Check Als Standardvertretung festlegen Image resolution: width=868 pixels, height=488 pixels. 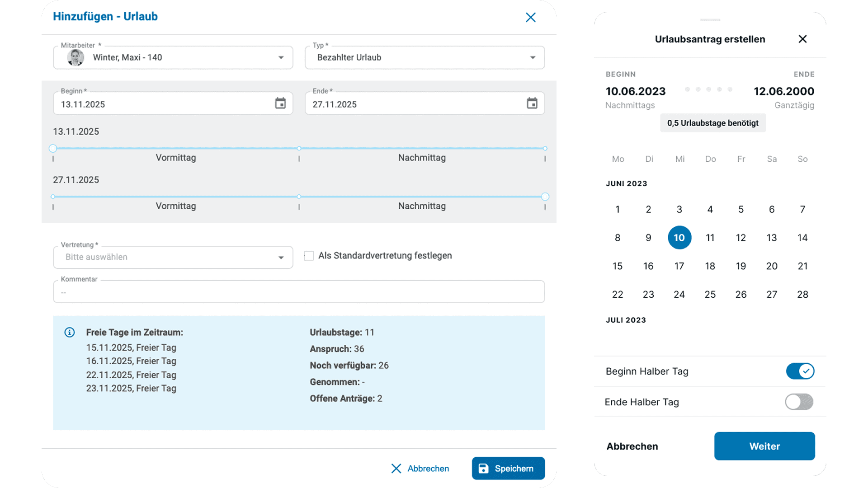tap(309, 256)
